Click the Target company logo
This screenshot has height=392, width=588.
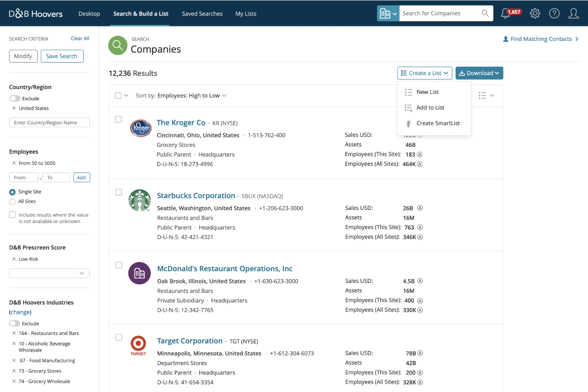(138, 346)
